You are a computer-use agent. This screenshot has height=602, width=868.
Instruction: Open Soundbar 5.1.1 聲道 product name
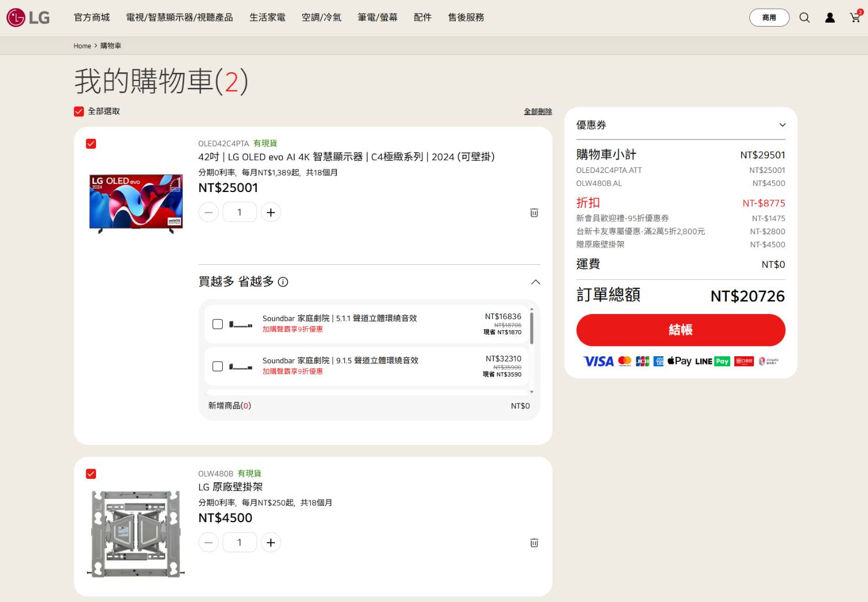[340, 318]
